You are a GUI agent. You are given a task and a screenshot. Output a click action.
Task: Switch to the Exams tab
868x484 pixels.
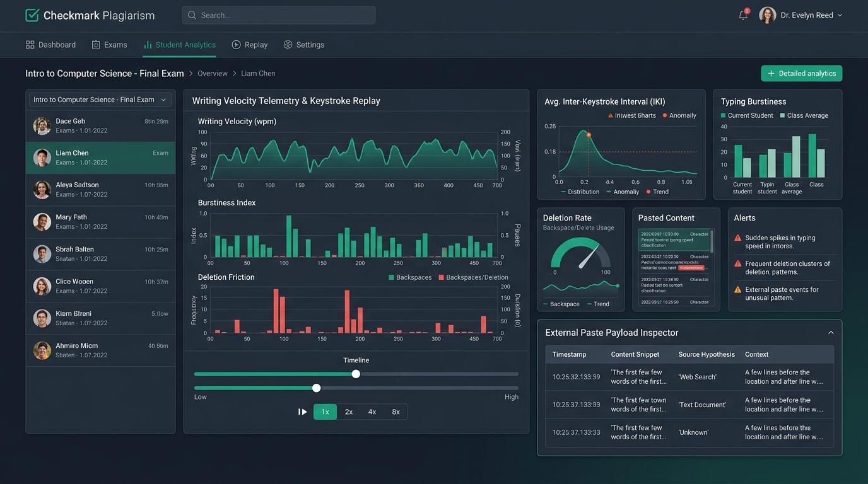(x=109, y=45)
